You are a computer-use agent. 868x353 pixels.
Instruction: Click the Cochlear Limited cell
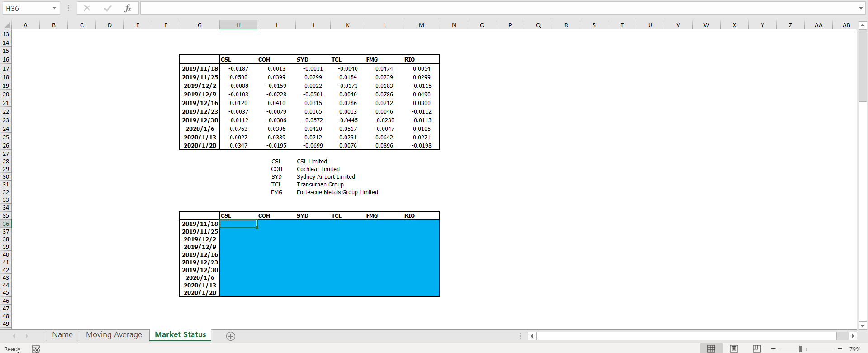pos(318,169)
